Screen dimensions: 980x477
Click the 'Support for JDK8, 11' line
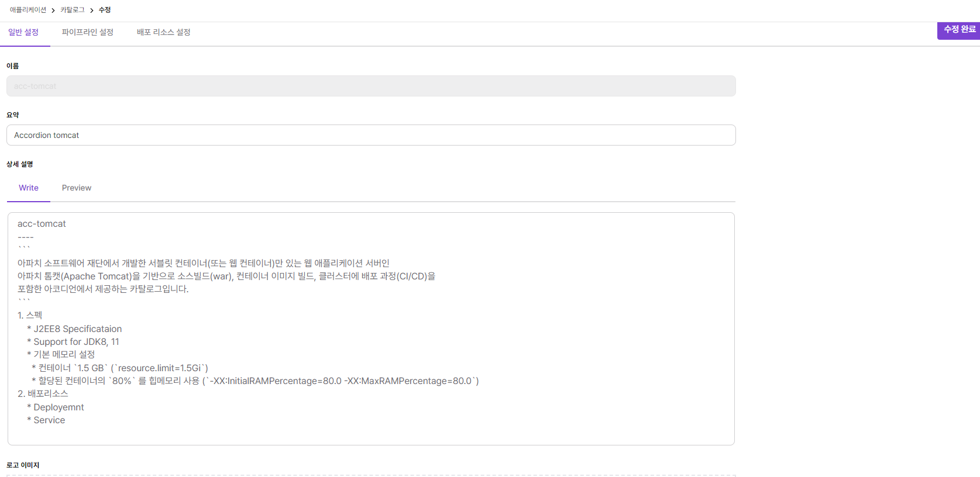pos(73,342)
